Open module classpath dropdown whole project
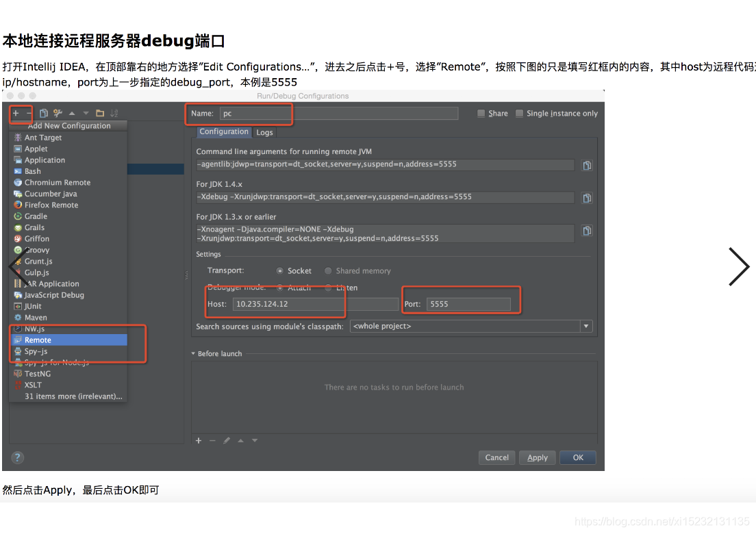Image resolution: width=756 pixels, height=534 pixels. pos(471,327)
